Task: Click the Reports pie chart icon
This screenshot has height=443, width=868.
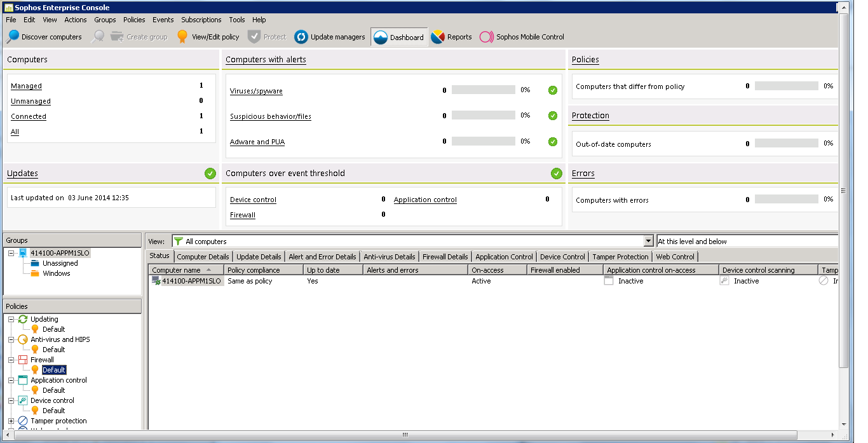Action: click(x=437, y=37)
